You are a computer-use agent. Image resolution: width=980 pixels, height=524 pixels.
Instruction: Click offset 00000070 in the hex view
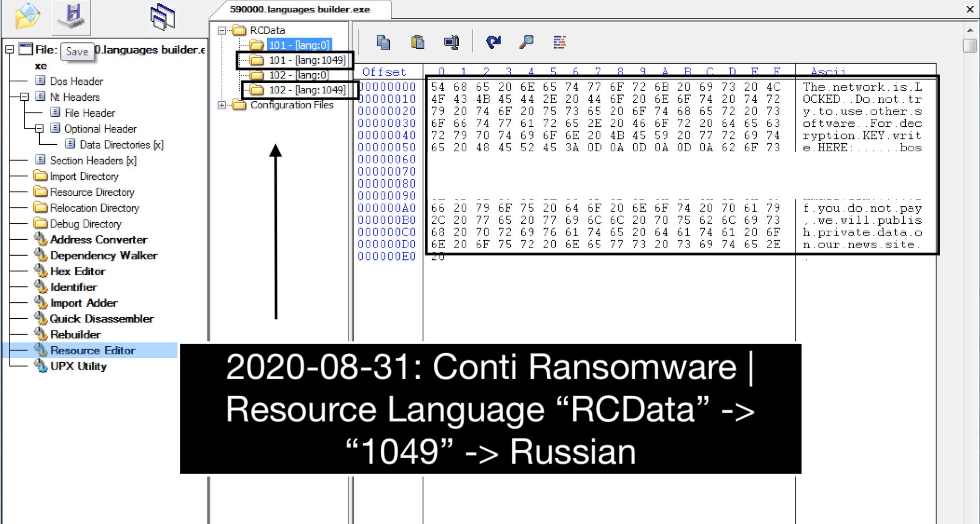coord(387,172)
